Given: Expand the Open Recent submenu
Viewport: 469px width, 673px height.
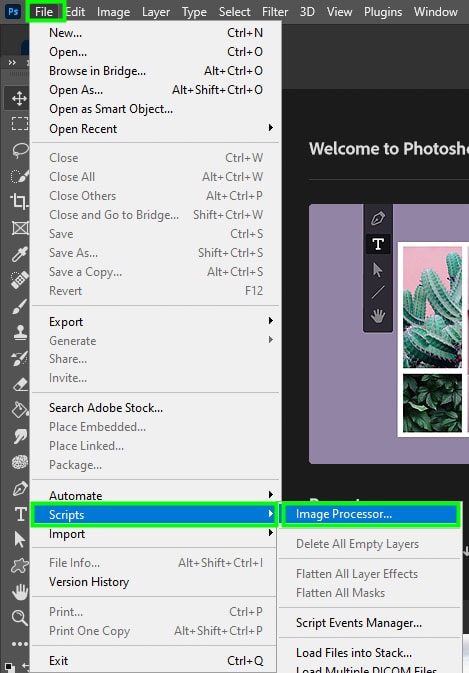Looking at the screenshot, I should 156,129.
